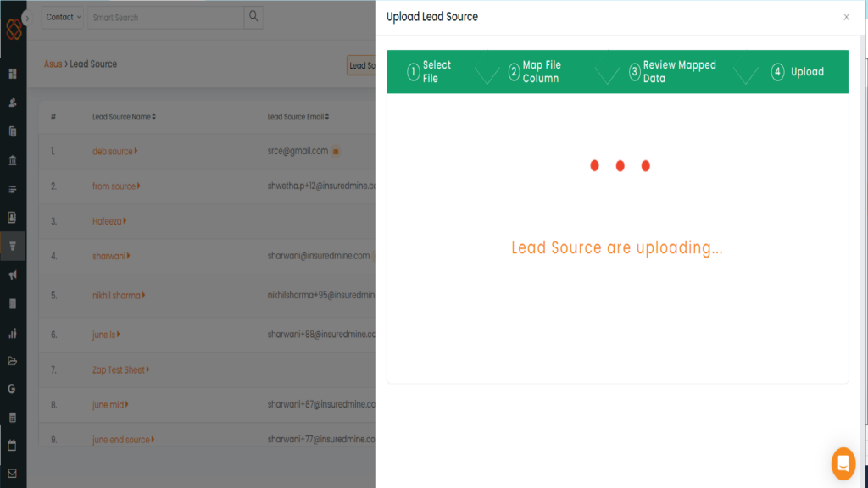Go to step 1 Select File
This screenshot has height=488, width=868.
[430, 71]
